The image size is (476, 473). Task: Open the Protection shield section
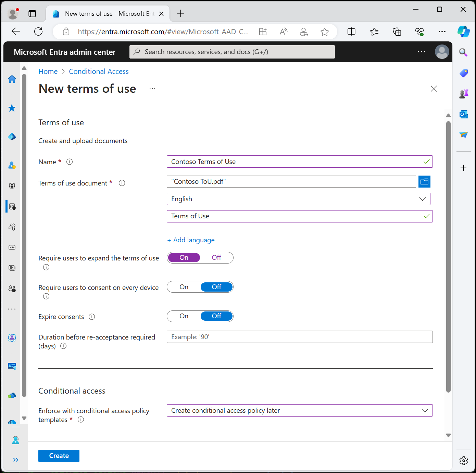click(x=12, y=186)
